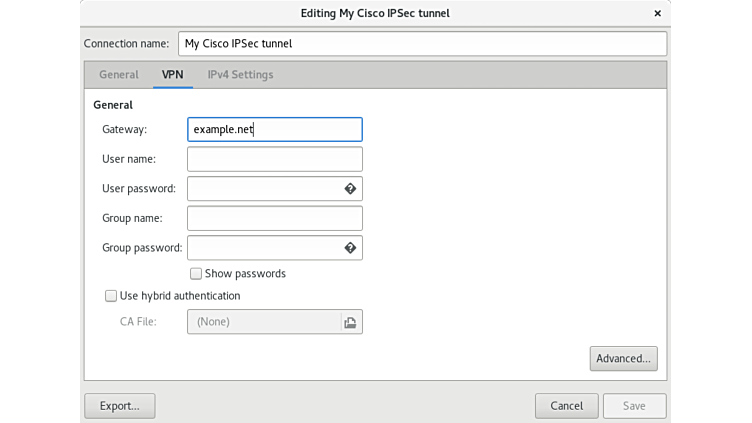Click the CA File browse icon
Screen dimensions: 752x423
(350, 322)
